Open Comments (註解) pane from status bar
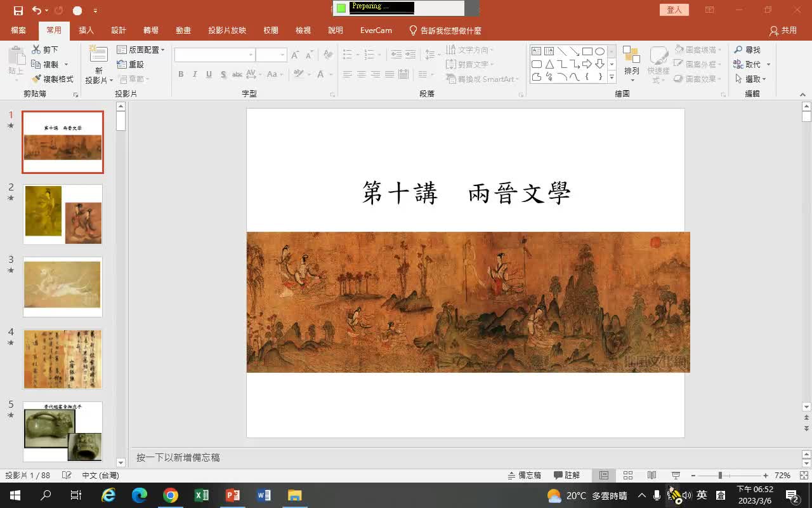 coord(567,475)
